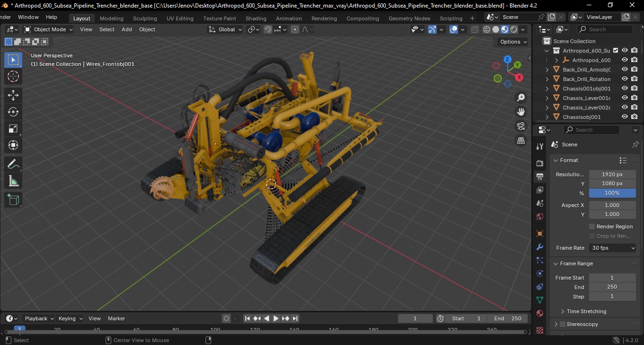Open the shading options dropdown arrow

tap(523, 29)
